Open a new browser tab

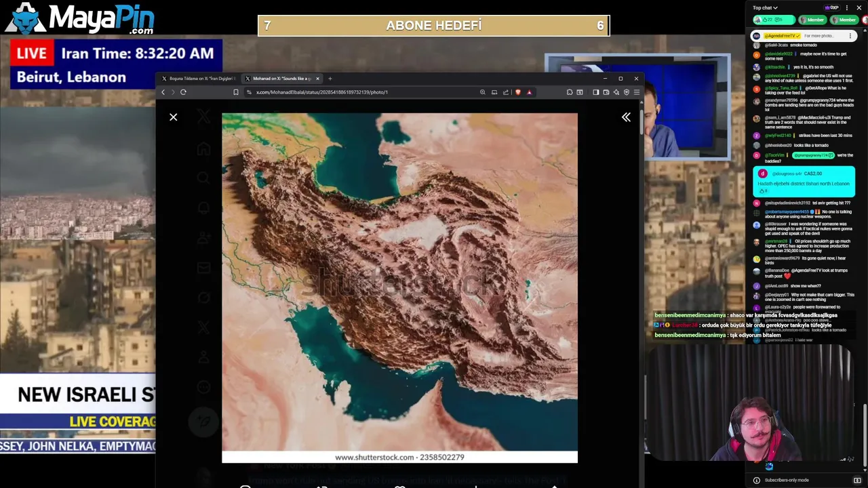(x=330, y=79)
